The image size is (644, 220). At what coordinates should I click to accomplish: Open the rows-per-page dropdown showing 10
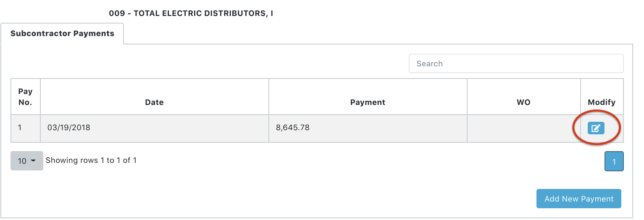[x=27, y=161]
